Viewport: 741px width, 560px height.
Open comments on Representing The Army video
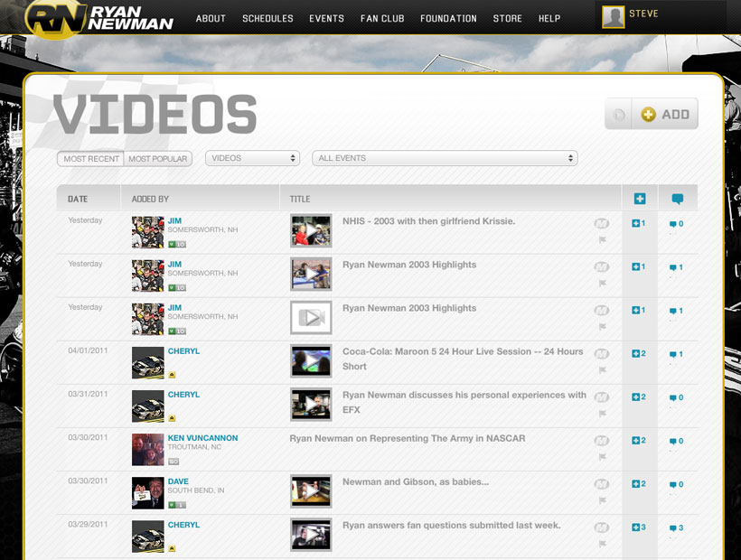click(676, 441)
